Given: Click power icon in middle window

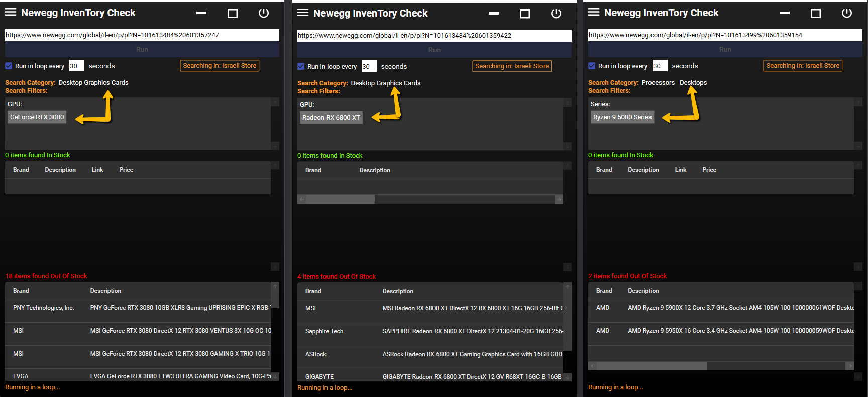Looking at the screenshot, I should (x=556, y=14).
